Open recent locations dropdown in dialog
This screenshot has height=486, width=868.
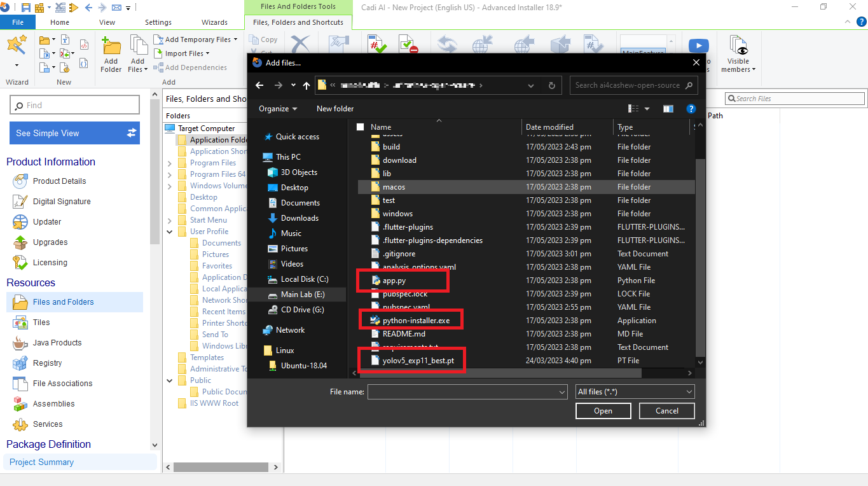pyautogui.click(x=293, y=85)
